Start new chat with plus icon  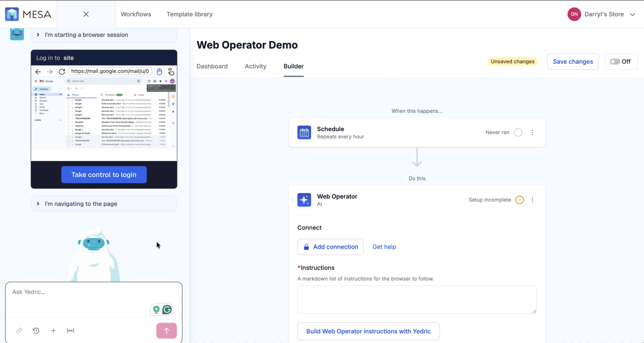tap(53, 330)
